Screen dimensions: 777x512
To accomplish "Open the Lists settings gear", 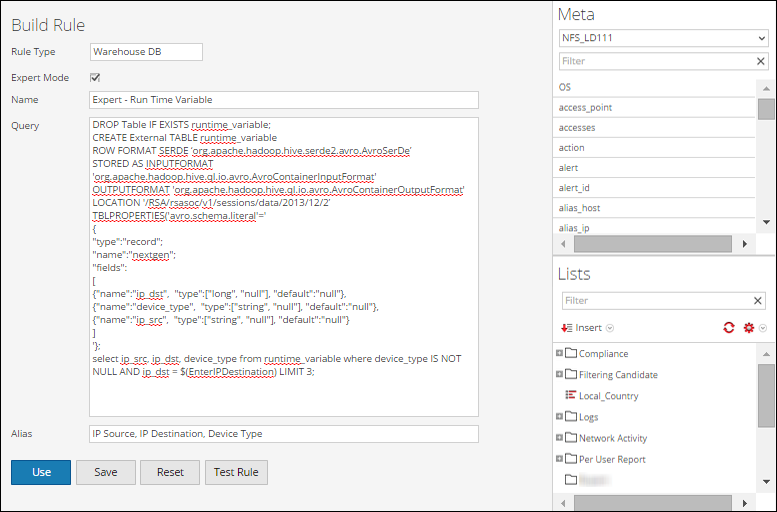I will coord(748,328).
